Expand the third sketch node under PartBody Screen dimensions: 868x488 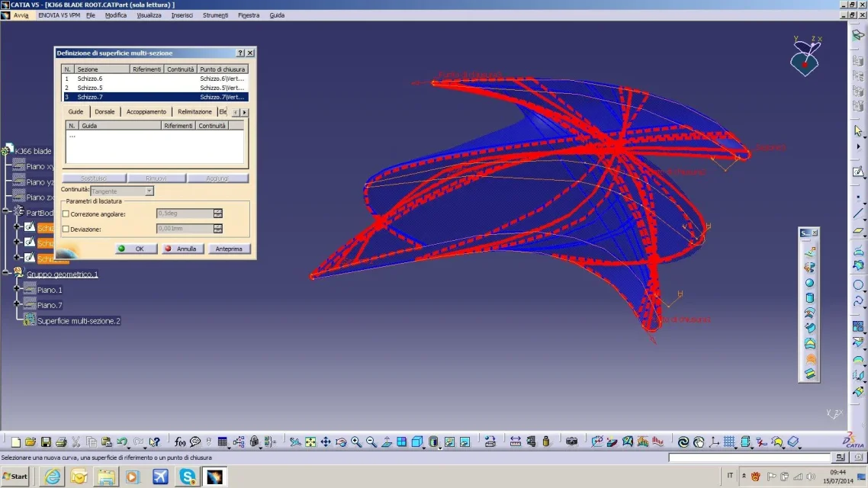pyautogui.click(x=17, y=257)
